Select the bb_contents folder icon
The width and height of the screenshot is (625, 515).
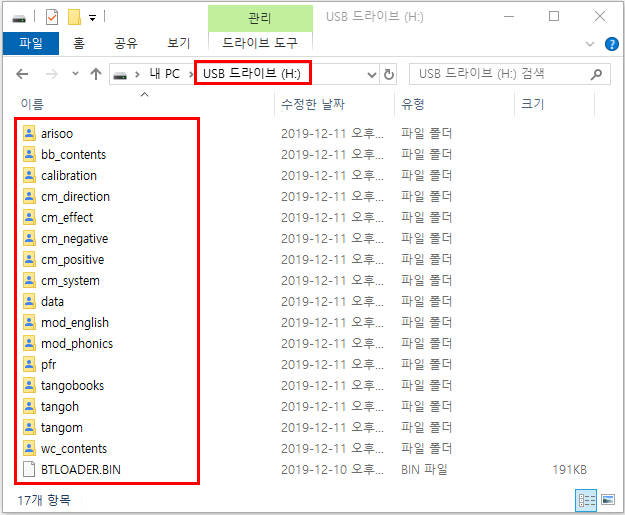(29, 154)
